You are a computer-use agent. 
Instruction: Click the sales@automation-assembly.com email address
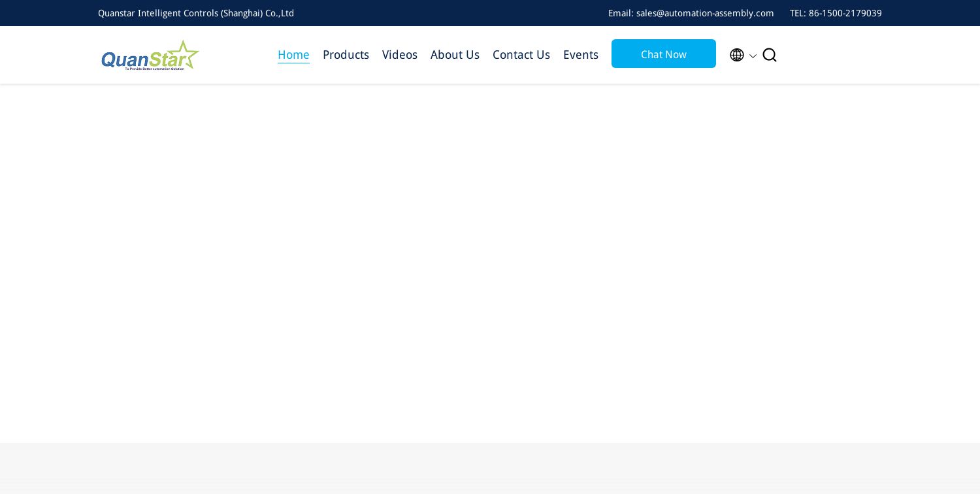pyautogui.click(x=705, y=13)
